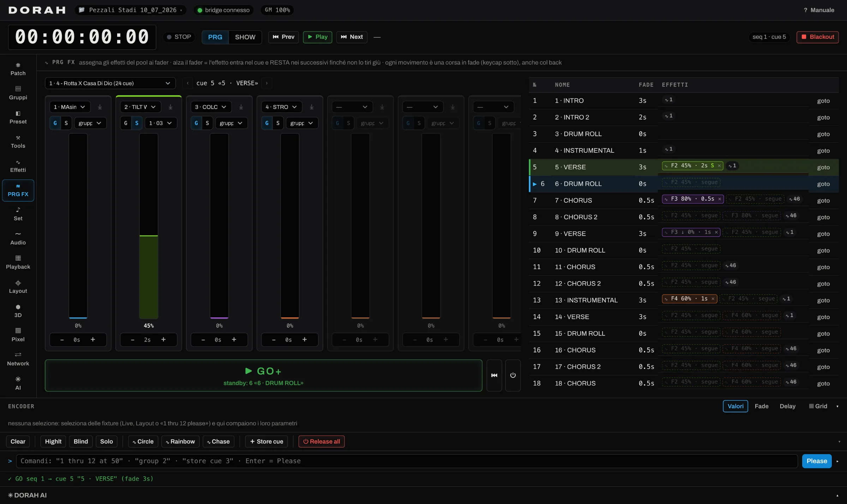Open the 3D sidebar view

coord(18,311)
